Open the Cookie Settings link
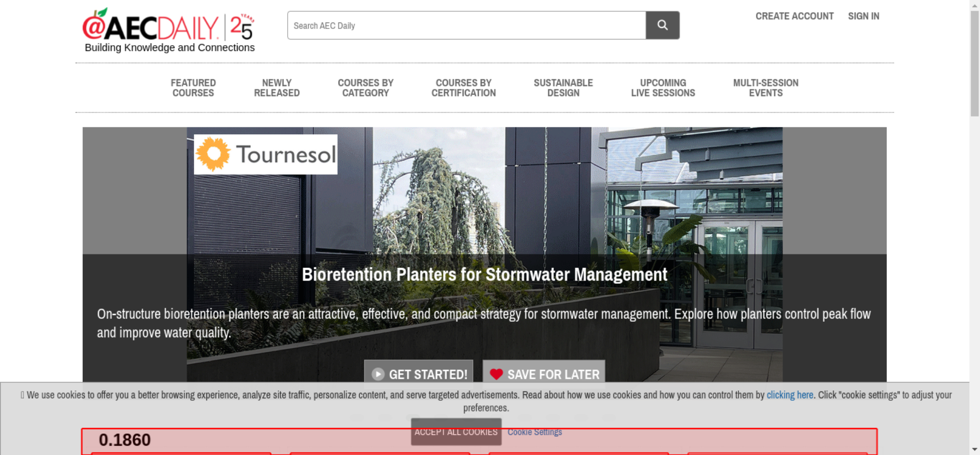 (x=535, y=432)
